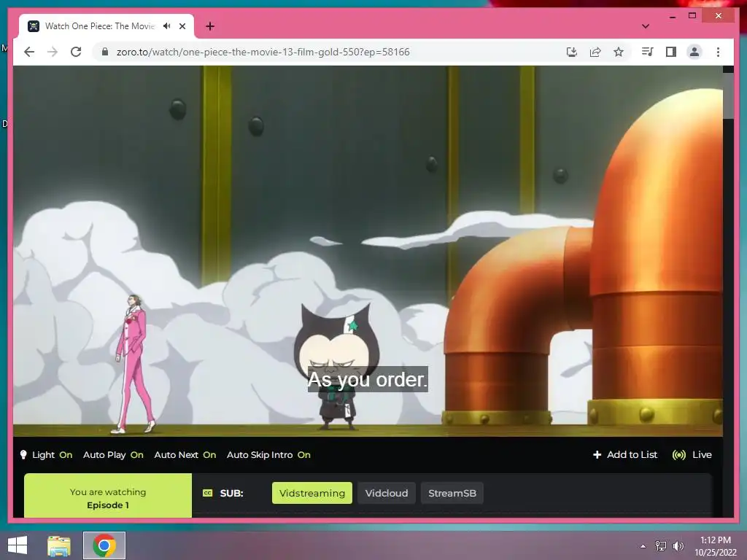Screen dimensions: 747x560
Task: Open File Explorer from taskbar
Action: pos(59,545)
